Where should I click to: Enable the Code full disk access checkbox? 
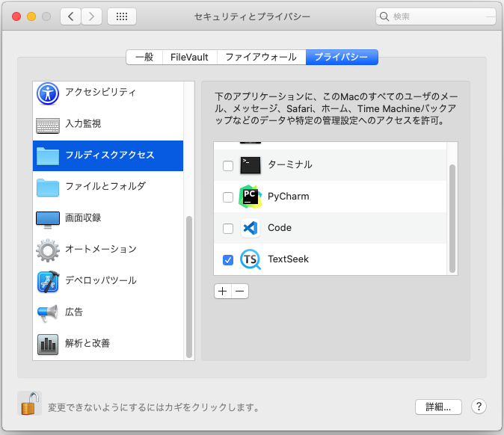coord(228,229)
